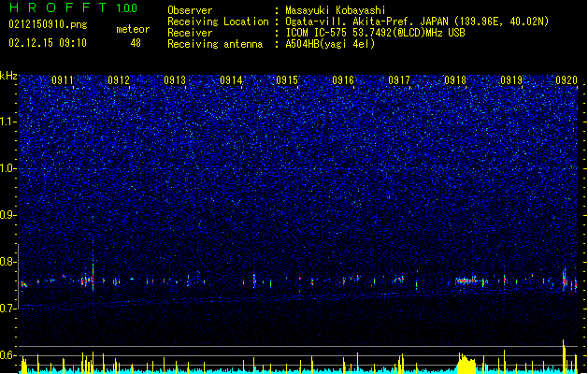
Task: Click the 0917 time marker
Action: point(399,79)
